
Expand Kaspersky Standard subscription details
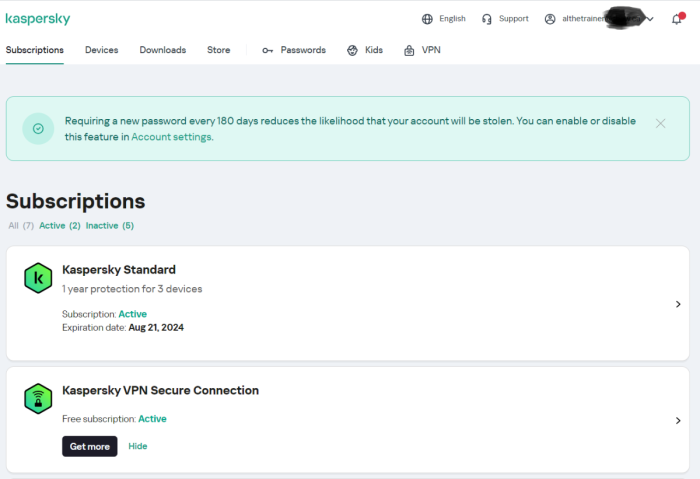(x=678, y=304)
